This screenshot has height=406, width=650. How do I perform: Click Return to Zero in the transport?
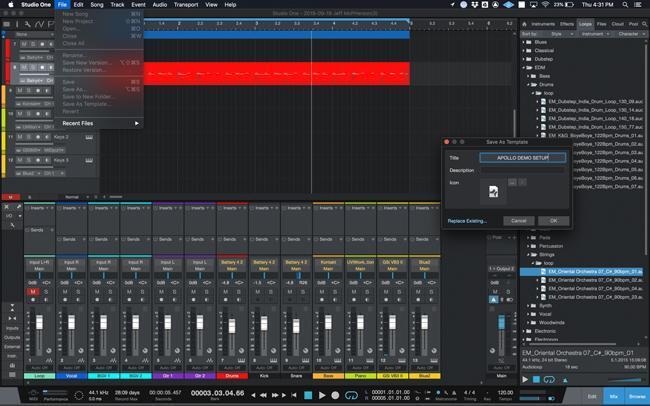pos(294,395)
